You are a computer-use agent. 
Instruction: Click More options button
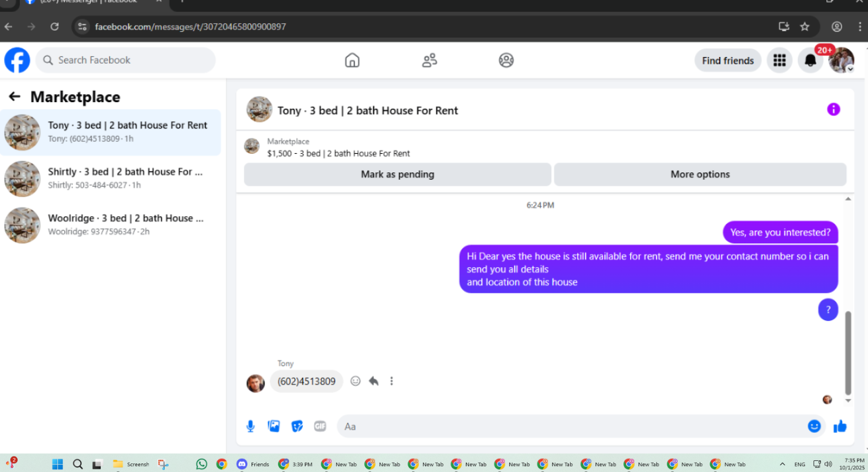(x=700, y=174)
